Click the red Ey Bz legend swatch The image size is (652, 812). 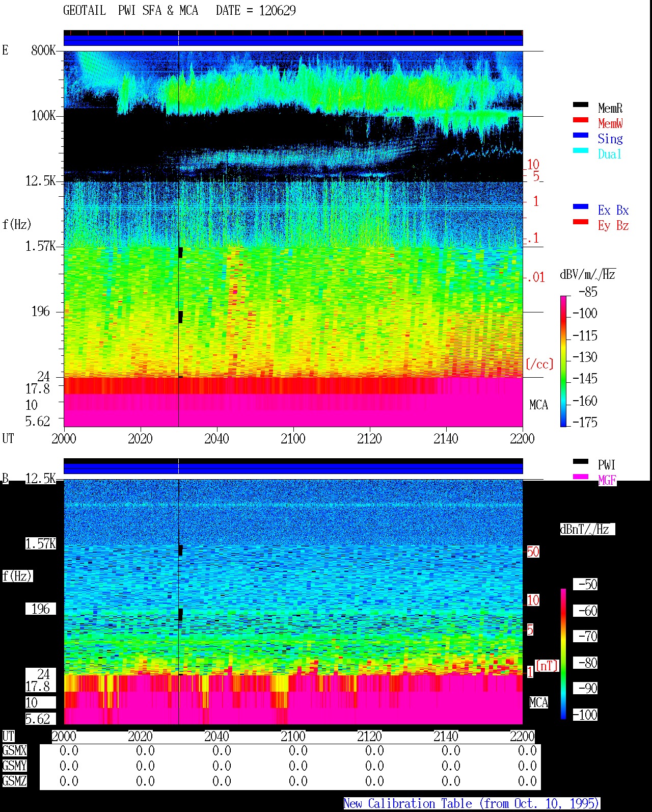(x=581, y=222)
